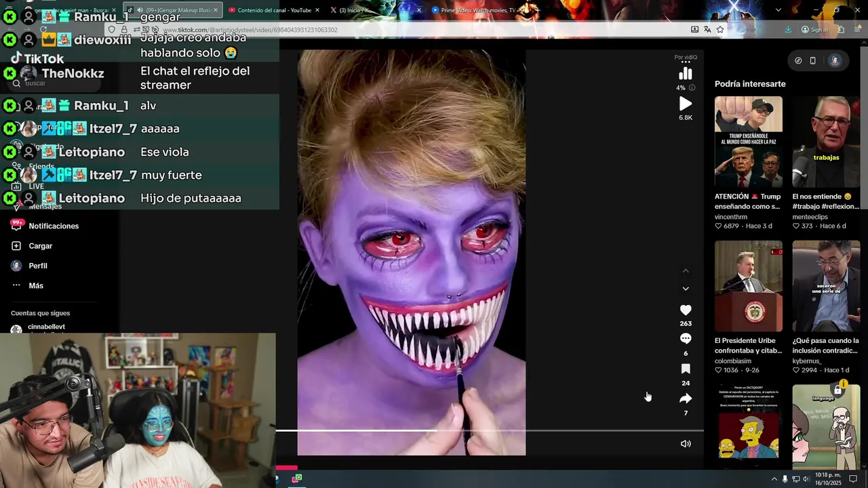This screenshot has height=488, width=868.
Task: Open the 'trabajas' video thumbnail
Action: pyautogui.click(x=826, y=142)
